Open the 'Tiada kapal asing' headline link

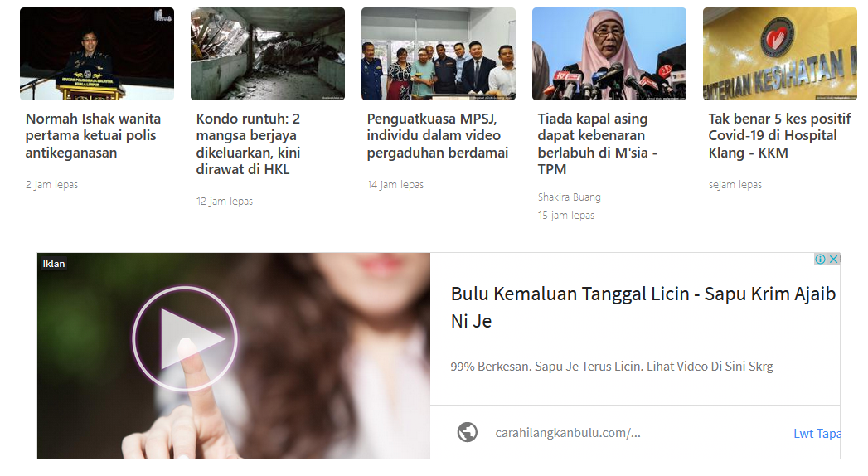[597, 144]
